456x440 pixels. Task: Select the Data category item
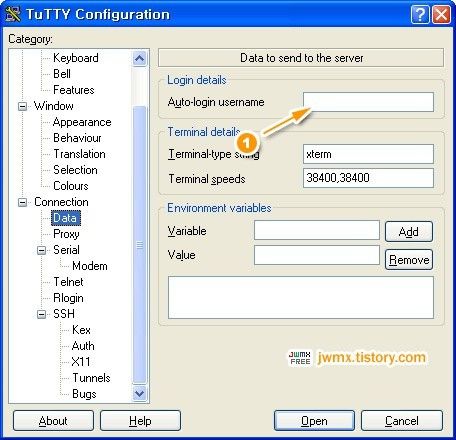tap(65, 218)
